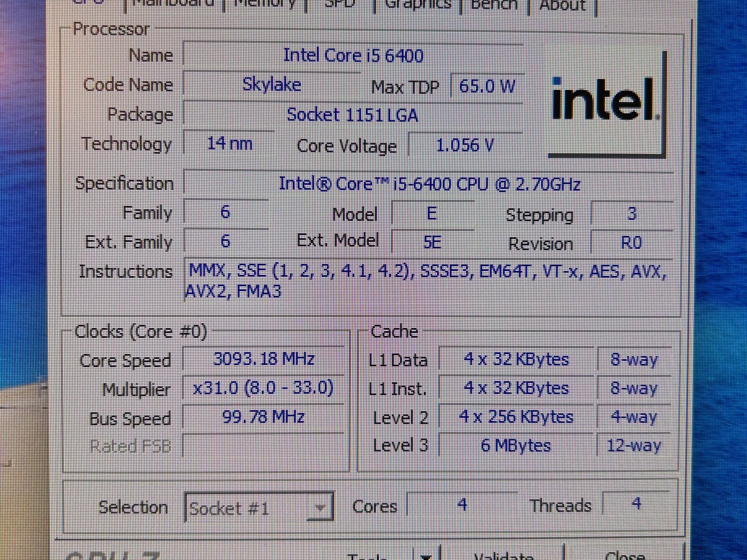The image size is (747, 560).
Task: Click the L1 Data '8-way' associativity
Action: (634, 360)
